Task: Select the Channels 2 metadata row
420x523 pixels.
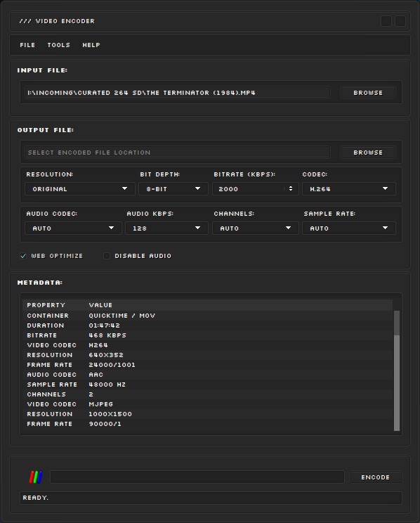Action: [x=208, y=394]
